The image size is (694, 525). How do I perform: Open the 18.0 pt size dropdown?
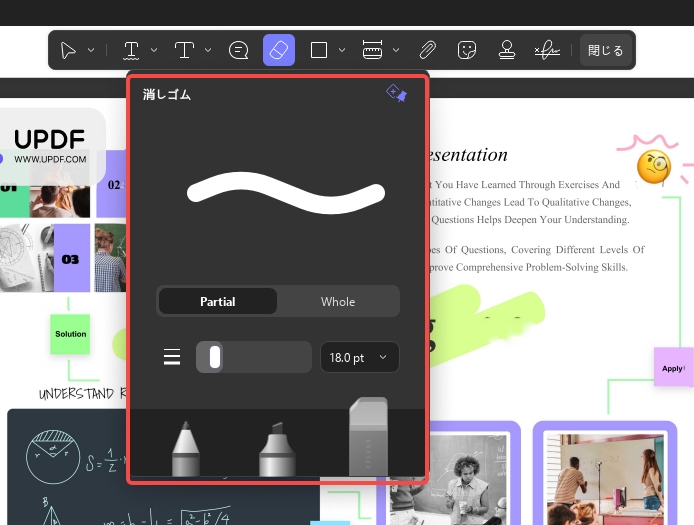click(x=359, y=357)
